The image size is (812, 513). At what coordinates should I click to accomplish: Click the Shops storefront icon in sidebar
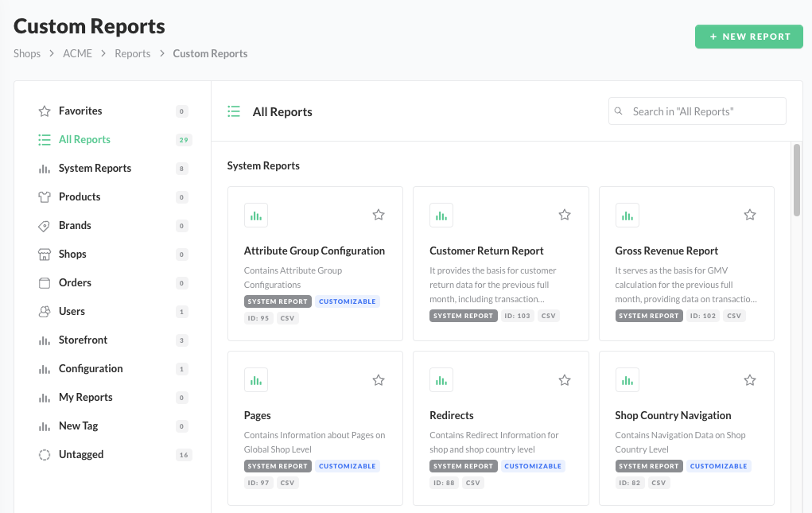(x=45, y=255)
